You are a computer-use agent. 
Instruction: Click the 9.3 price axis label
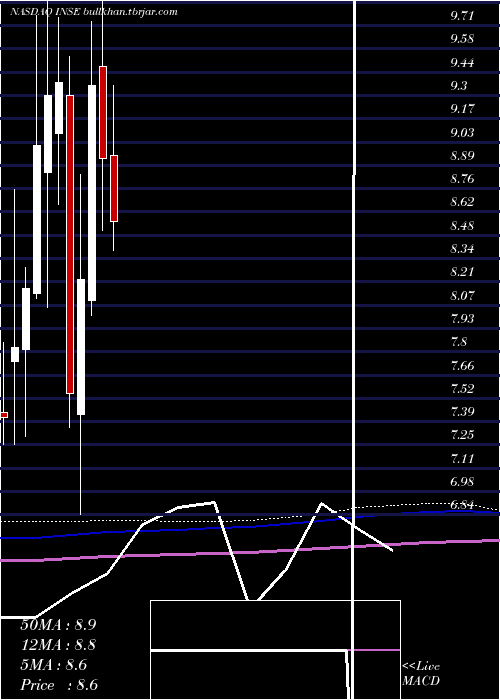(x=458, y=85)
